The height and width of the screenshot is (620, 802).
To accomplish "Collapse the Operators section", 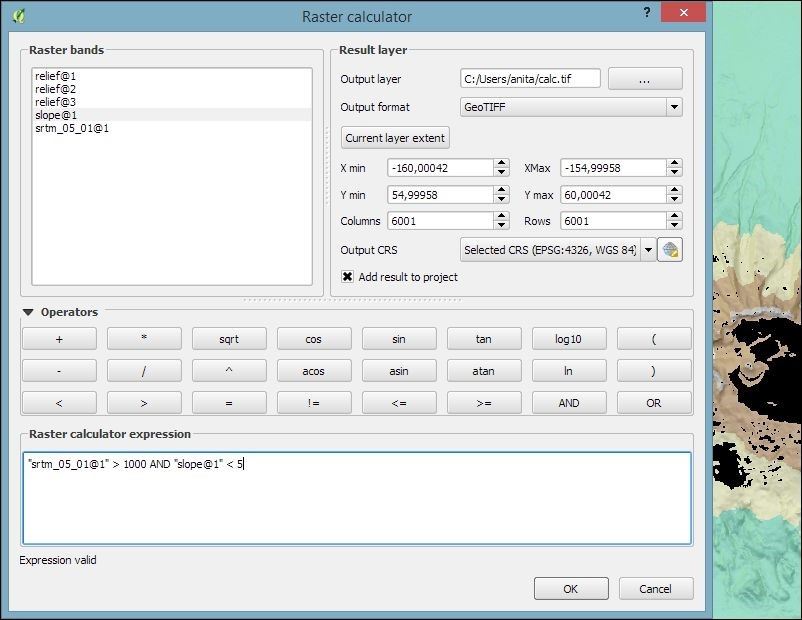I will point(28,313).
